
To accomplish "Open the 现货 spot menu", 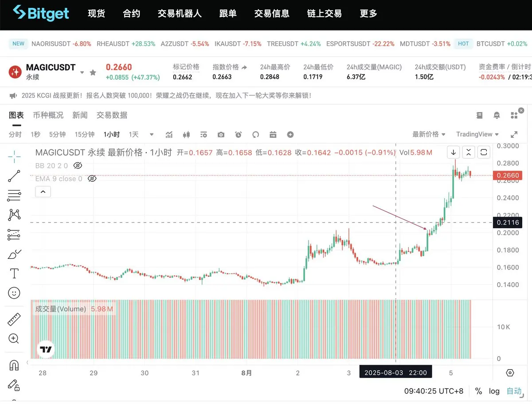I will tap(97, 14).
